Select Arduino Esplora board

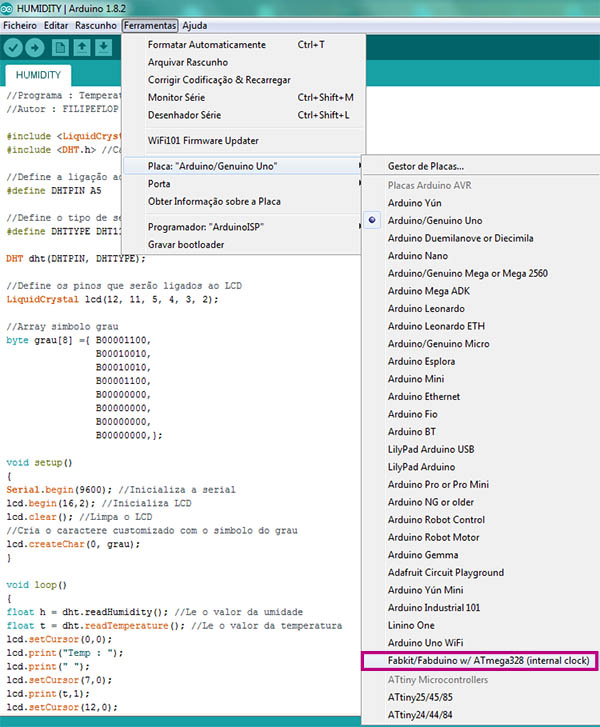tap(480, 362)
